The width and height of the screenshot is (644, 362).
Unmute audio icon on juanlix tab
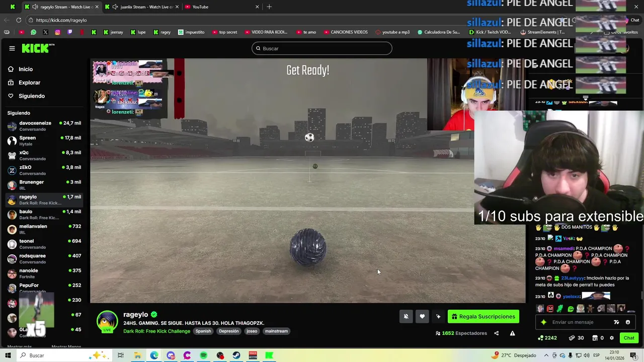click(x=116, y=7)
